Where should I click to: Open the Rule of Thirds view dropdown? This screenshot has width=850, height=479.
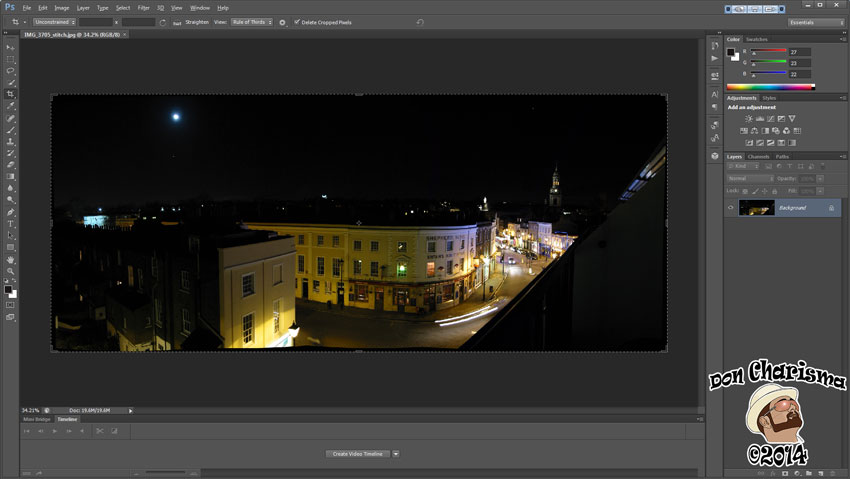pos(251,21)
